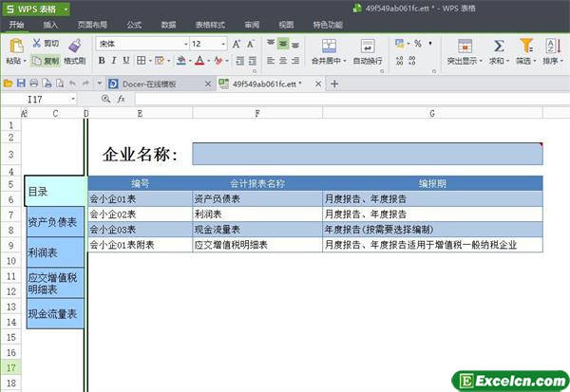
Task: Align text left
Action: pos(271,61)
